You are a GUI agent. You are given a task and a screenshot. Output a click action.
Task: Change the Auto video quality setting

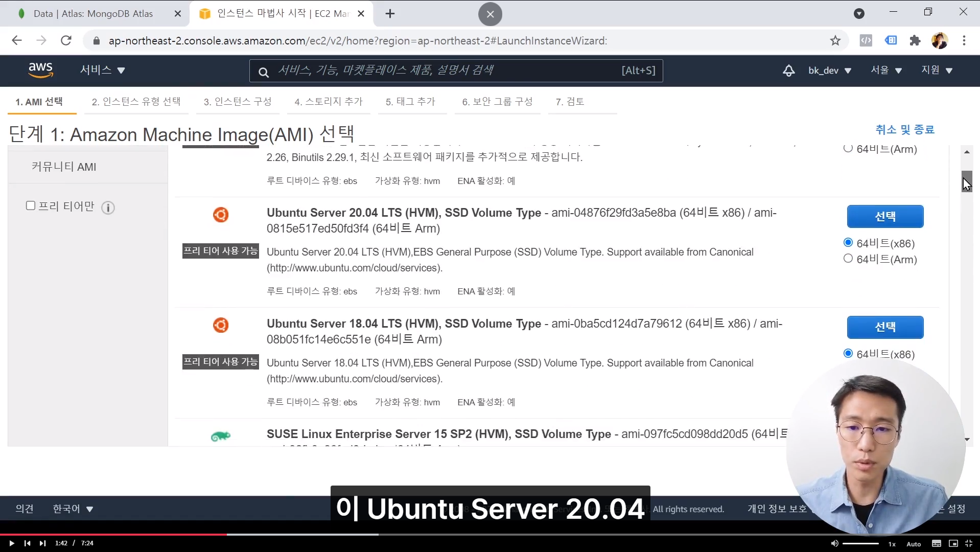point(914,544)
